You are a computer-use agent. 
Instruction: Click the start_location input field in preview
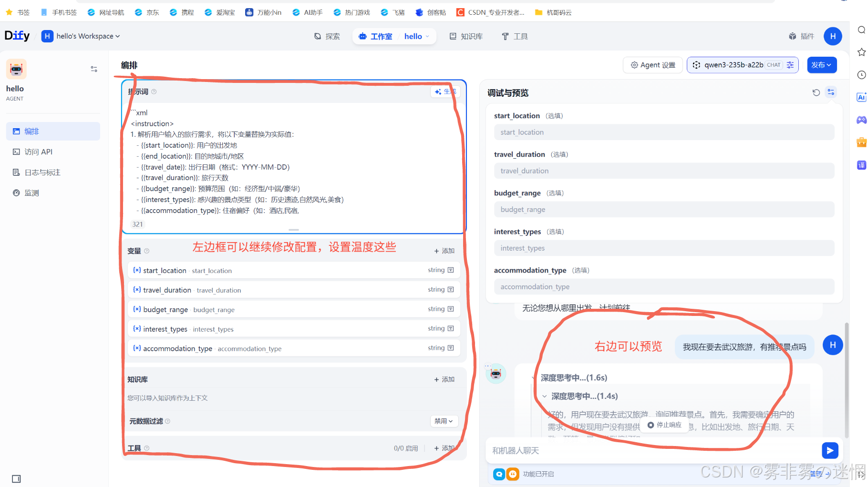click(x=664, y=132)
